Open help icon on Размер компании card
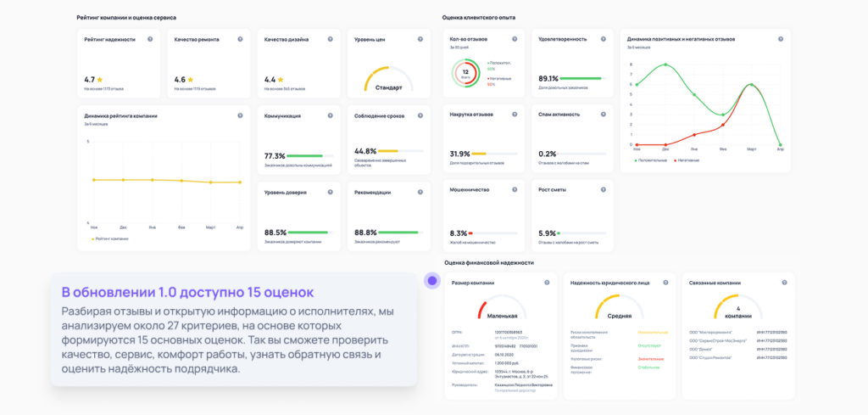 [547, 283]
